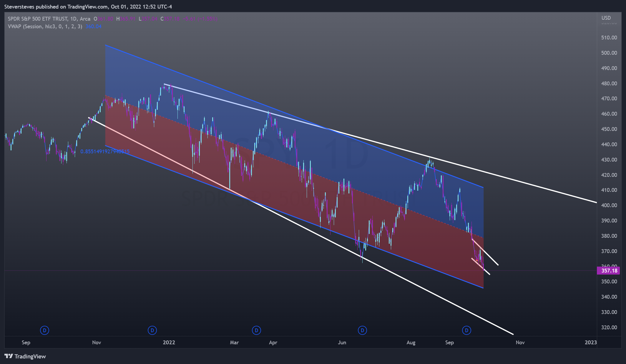Click the 490.00 price axis label
The image size is (626, 364).
[x=609, y=68]
